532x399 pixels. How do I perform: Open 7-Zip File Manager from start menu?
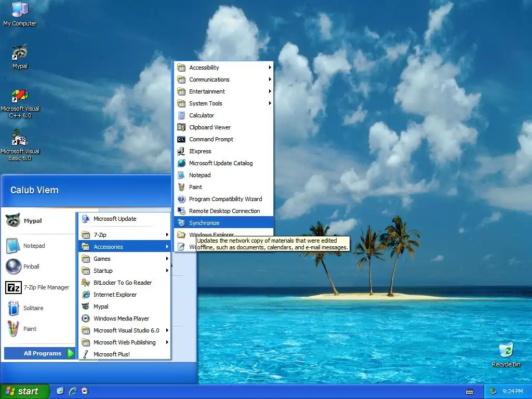pos(38,287)
